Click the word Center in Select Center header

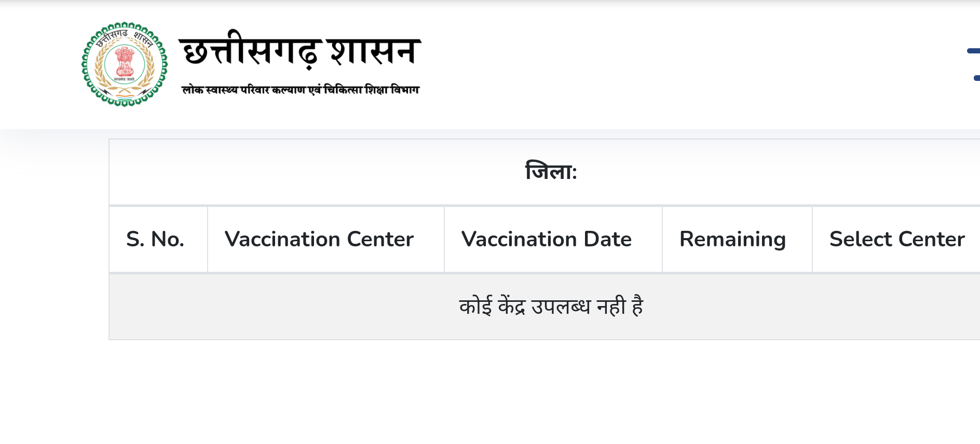pos(932,239)
